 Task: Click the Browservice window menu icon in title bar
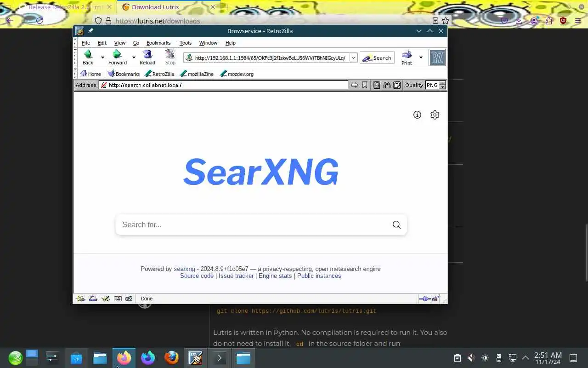click(79, 31)
